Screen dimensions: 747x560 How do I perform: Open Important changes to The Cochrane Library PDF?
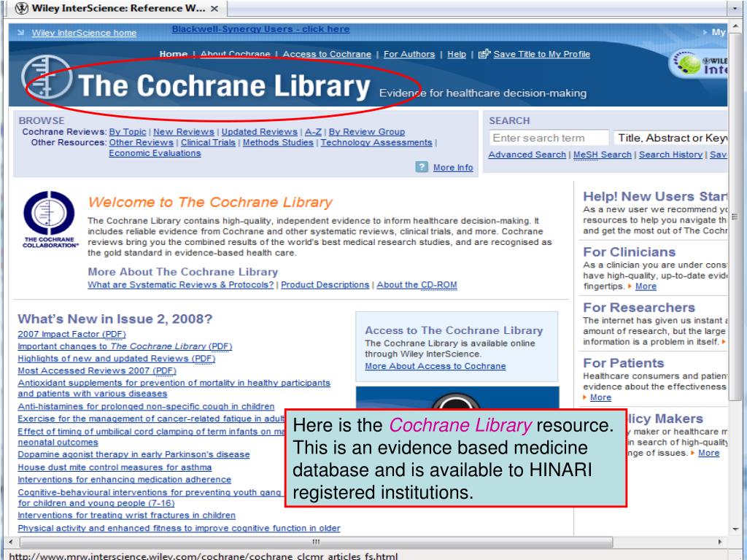[125, 346]
